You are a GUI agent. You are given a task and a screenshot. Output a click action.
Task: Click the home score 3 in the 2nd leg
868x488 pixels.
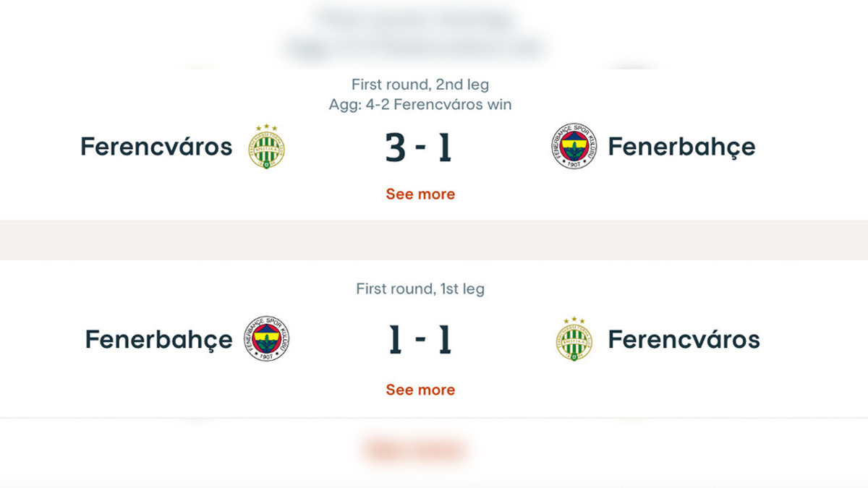pos(395,147)
